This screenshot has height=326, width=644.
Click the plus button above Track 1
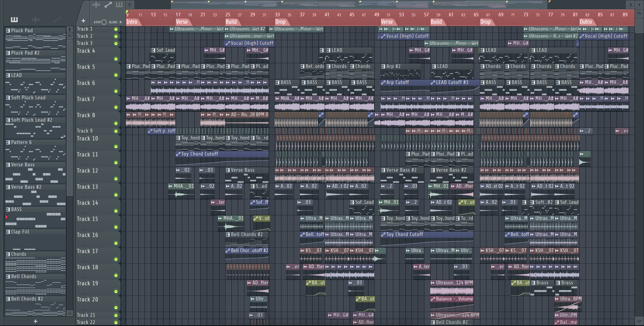point(83,21)
